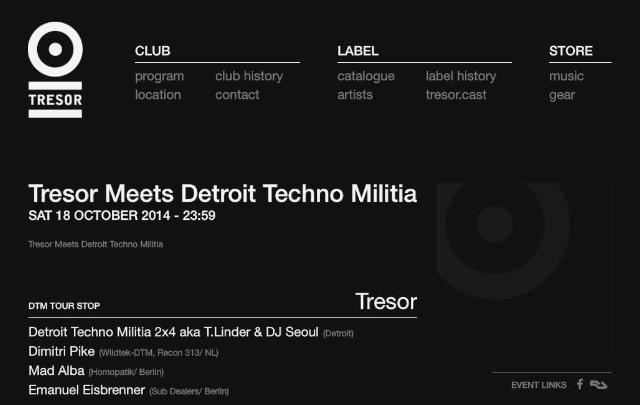Screen dimensions: 640x405
Task: Click the event image placeholder thumbnail
Action: [524, 269]
